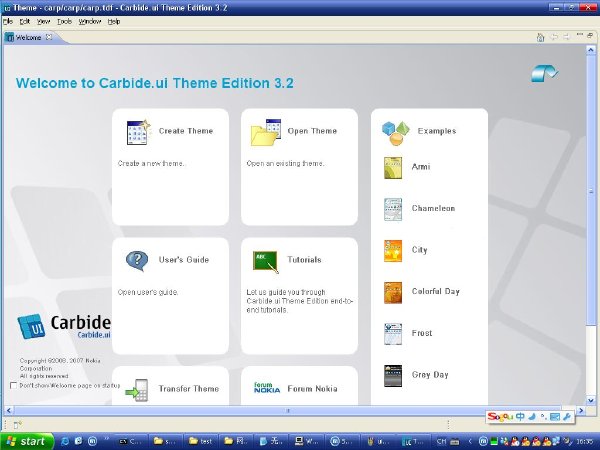600x450 pixels.
Task: Click the navigate forward arrow in Welcome toolbar
Action: tap(567, 37)
